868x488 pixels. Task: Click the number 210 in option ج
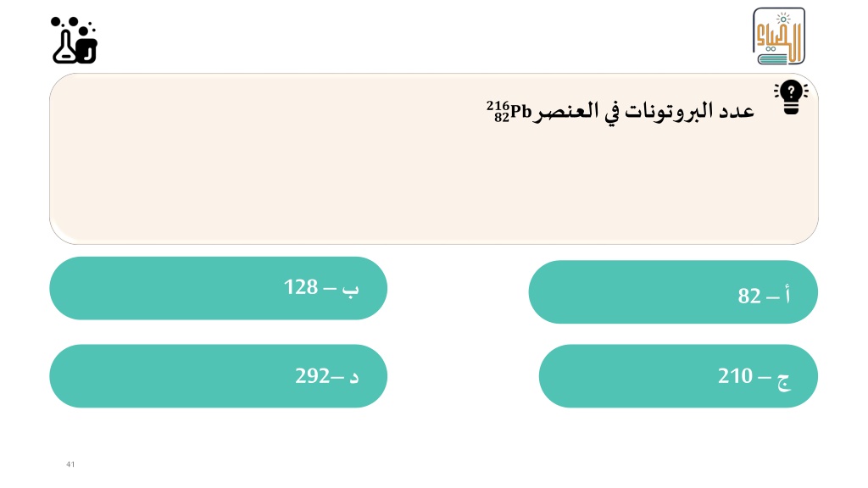pyautogui.click(x=735, y=376)
